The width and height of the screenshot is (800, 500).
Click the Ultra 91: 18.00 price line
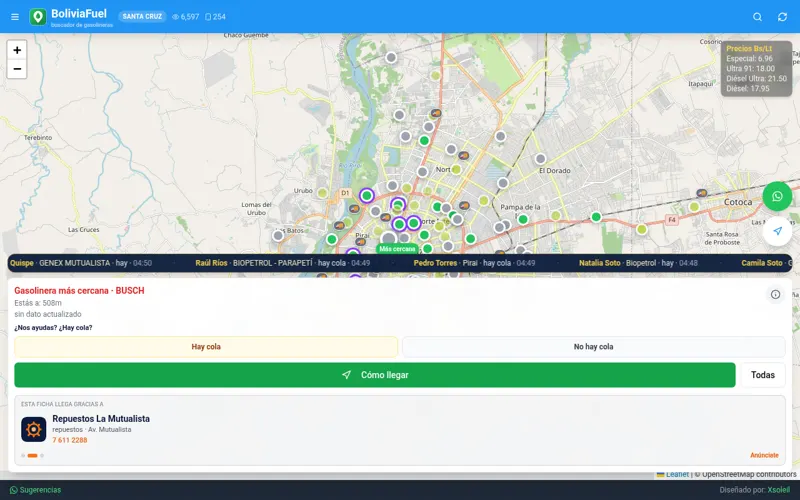tap(751, 68)
